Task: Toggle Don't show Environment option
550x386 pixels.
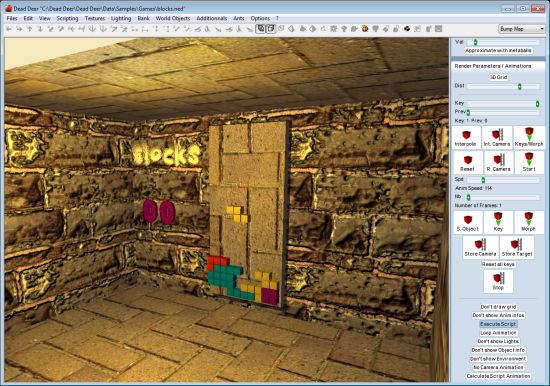Action: click(498, 359)
